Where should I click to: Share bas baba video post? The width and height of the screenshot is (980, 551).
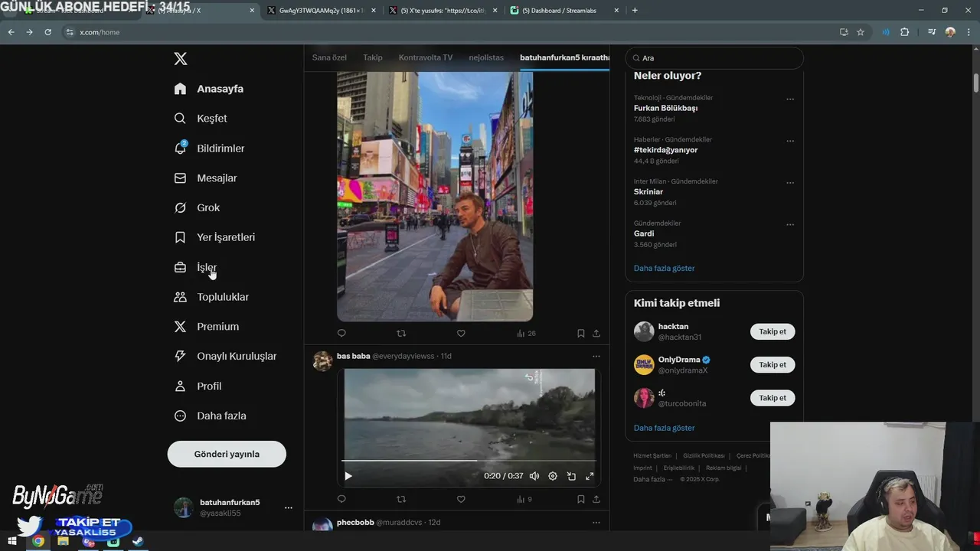(x=596, y=499)
